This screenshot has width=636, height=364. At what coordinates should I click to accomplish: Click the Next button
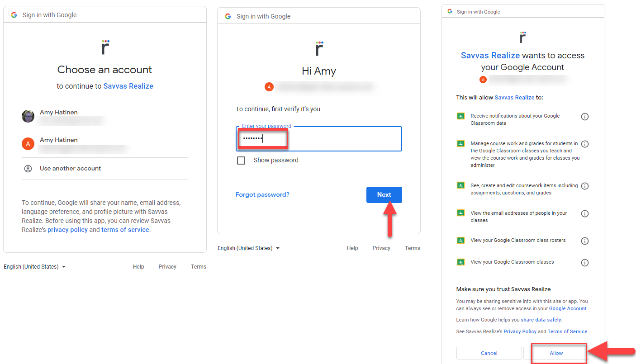tap(384, 194)
